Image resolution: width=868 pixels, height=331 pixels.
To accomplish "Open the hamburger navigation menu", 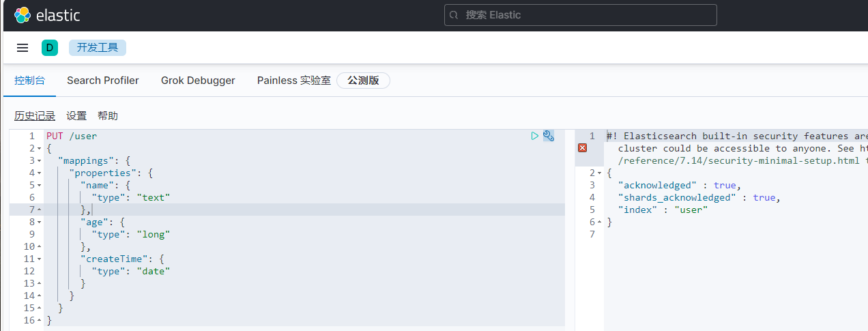I will coord(23,48).
